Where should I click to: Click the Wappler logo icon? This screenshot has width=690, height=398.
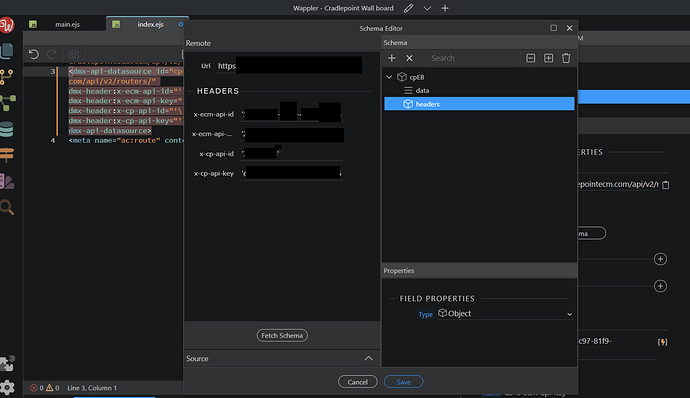point(7,25)
